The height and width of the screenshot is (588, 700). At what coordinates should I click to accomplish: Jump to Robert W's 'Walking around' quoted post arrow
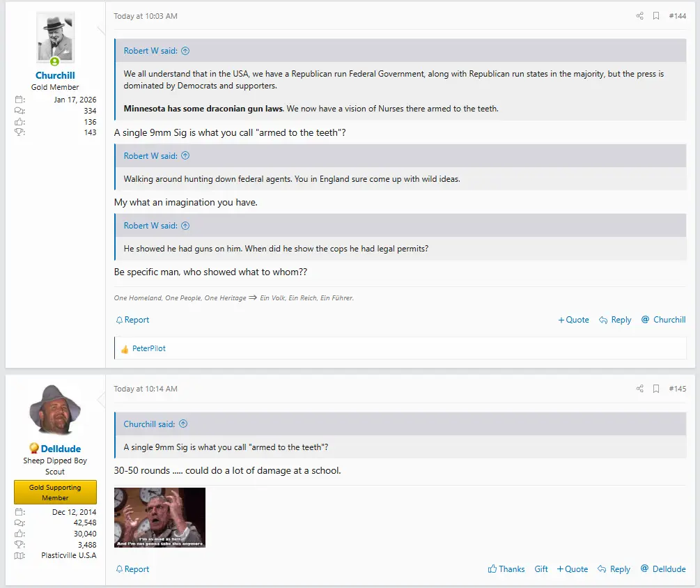185,156
